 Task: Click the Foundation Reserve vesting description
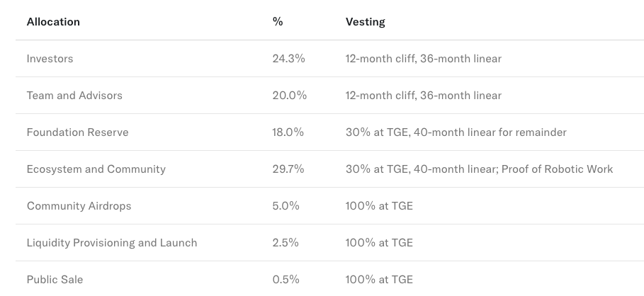point(456,132)
